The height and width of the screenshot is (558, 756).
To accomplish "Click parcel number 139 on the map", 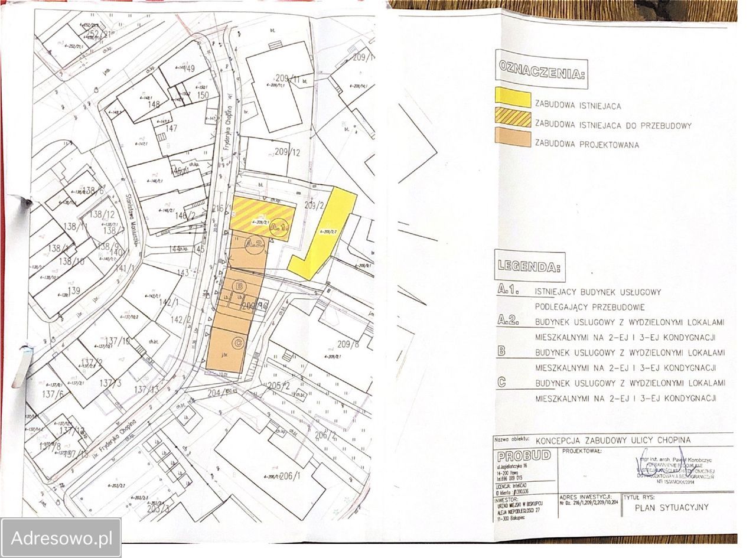I will tap(74, 291).
